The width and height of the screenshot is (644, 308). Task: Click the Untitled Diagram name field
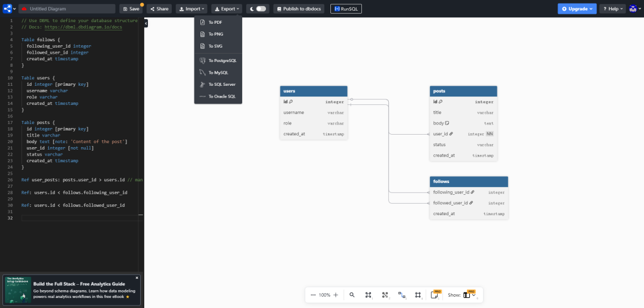point(67,8)
